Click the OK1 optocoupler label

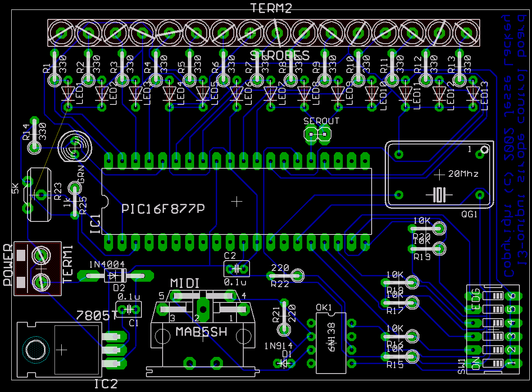(324, 307)
